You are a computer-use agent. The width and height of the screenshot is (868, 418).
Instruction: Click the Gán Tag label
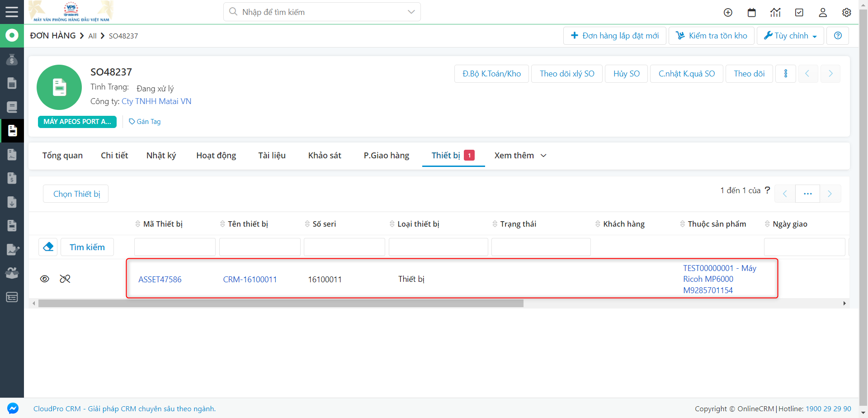click(x=145, y=122)
